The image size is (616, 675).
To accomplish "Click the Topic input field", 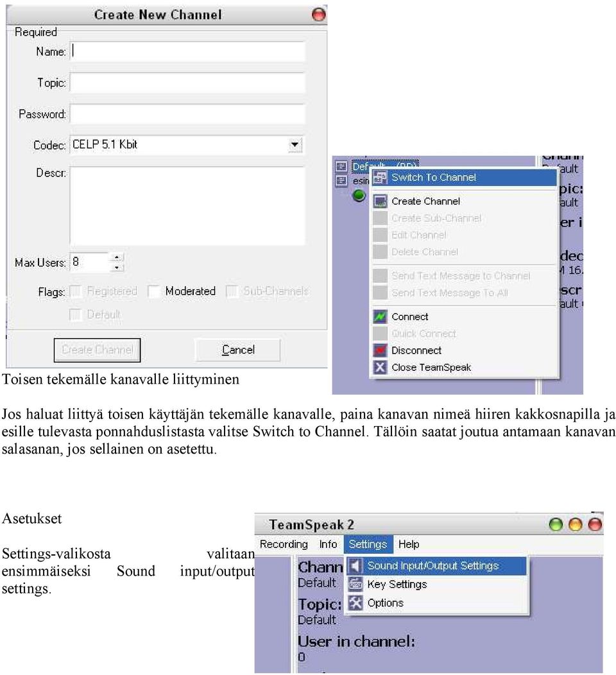I will [187, 83].
